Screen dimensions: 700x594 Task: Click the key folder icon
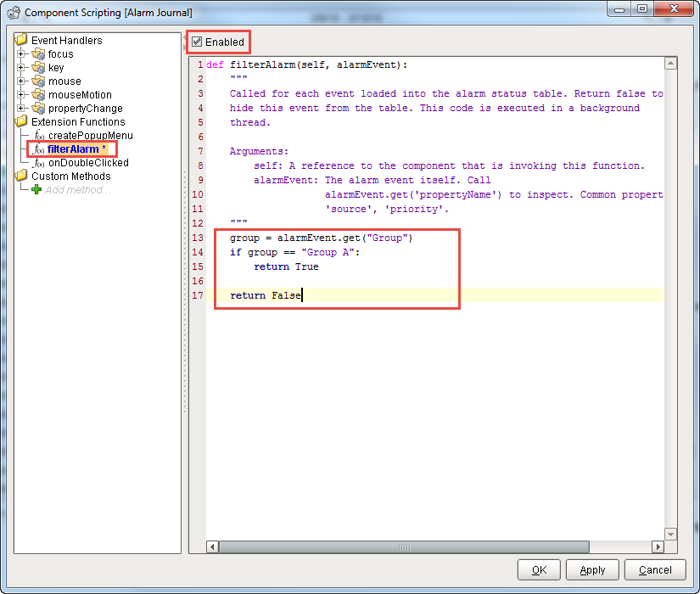point(38,67)
